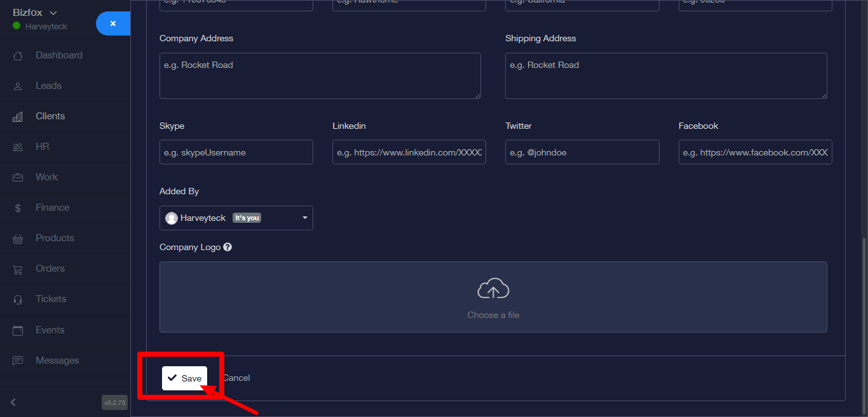
Task: Click the Orders shopping cart icon
Action: (18, 269)
